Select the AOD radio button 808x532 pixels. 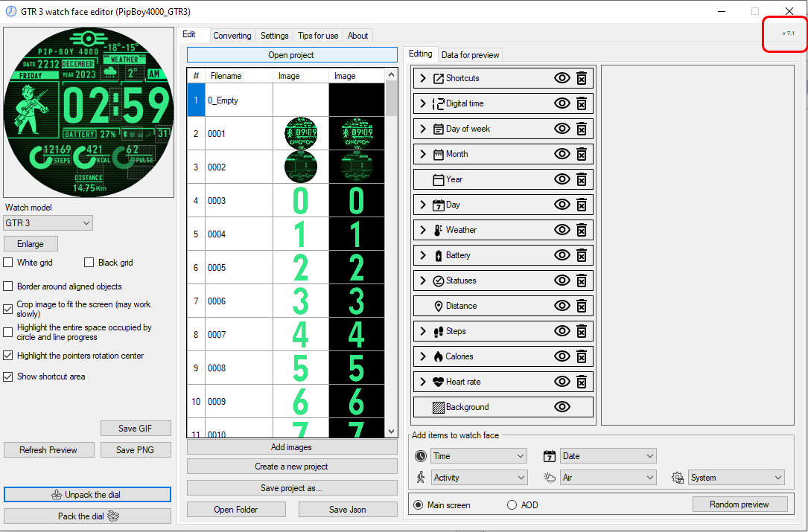click(x=512, y=505)
